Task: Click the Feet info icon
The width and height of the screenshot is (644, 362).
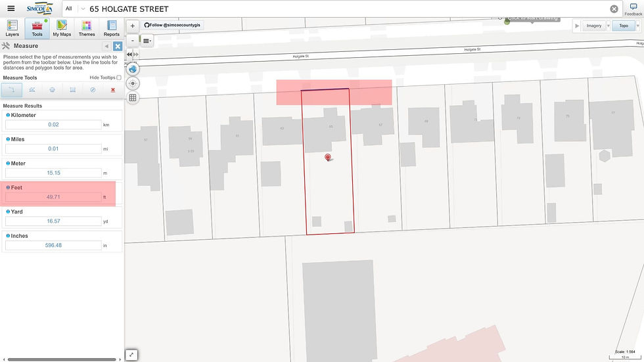Action: point(8,187)
